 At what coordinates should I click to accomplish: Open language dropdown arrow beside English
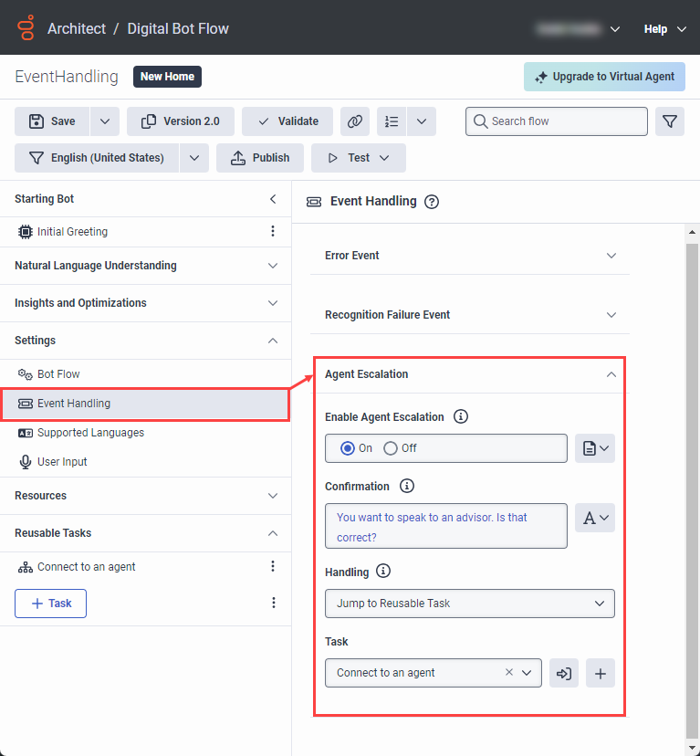pyautogui.click(x=194, y=158)
